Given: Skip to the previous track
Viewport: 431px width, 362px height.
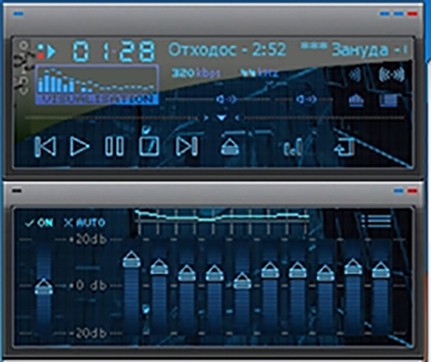Looking at the screenshot, I should coord(45,146).
